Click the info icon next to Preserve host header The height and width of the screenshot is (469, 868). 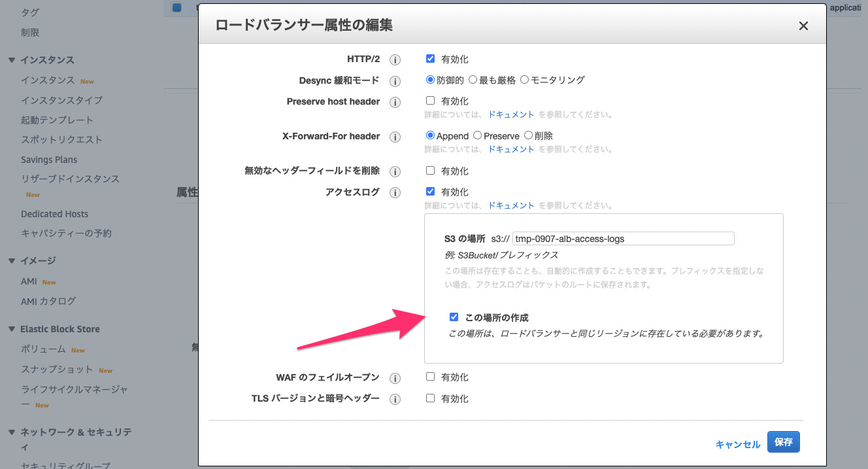(395, 102)
